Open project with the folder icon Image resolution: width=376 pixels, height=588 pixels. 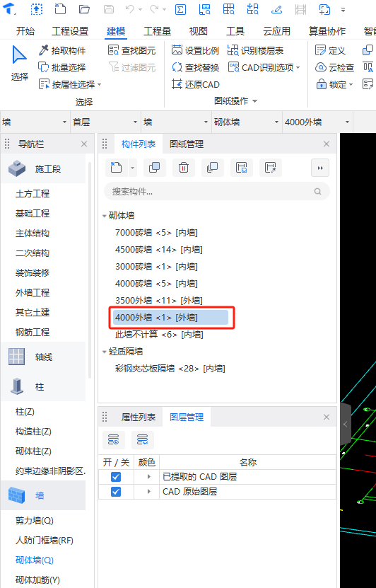(85, 9)
